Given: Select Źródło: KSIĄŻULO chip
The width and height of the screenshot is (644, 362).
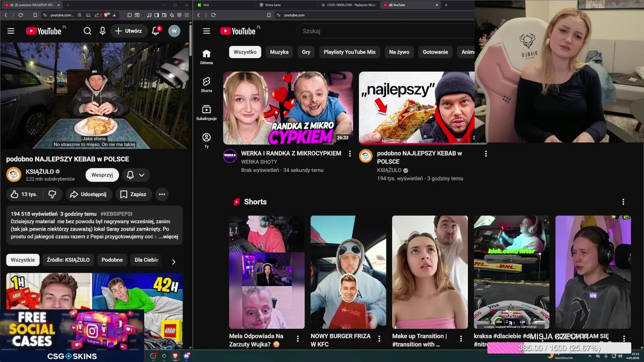Looking at the screenshot, I should tap(68, 260).
